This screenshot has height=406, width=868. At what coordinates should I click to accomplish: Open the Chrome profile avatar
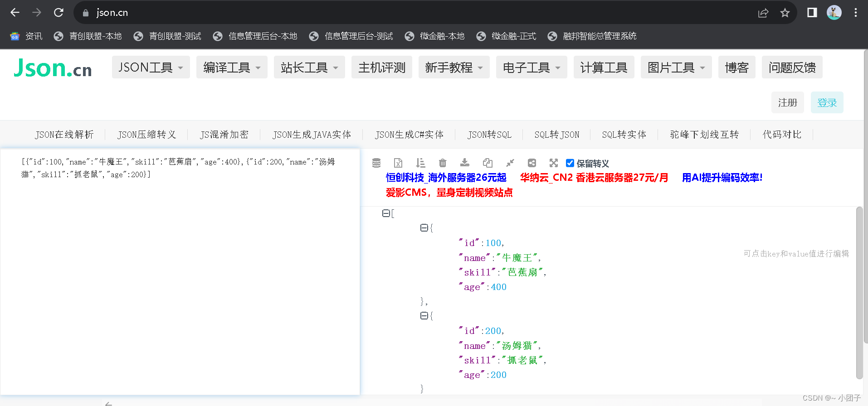[834, 13]
